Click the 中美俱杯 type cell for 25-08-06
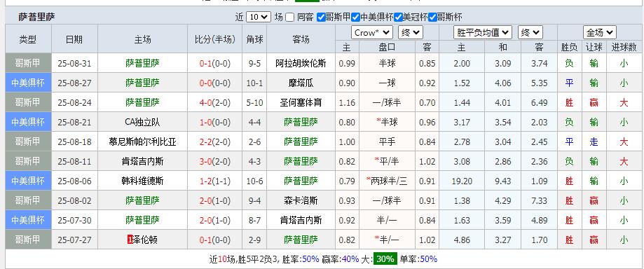This screenshot has height=269, width=644. coord(28,181)
